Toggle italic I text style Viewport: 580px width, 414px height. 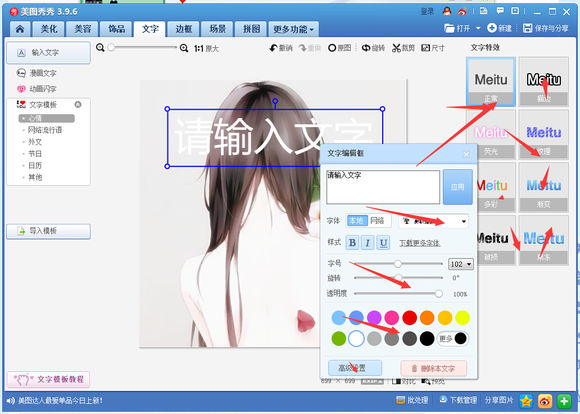[x=368, y=243]
